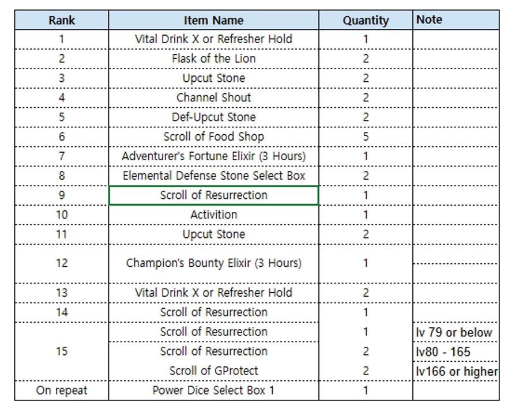Select the Scroll of GProtect cell
The height and width of the screenshot is (420, 519).
pyautogui.click(x=213, y=371)
